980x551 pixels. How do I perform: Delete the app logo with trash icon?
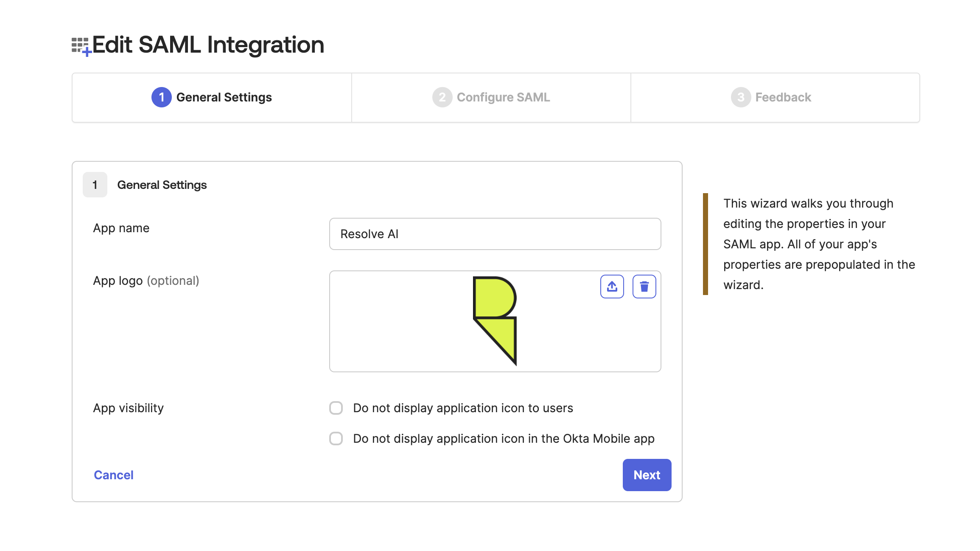644,287
